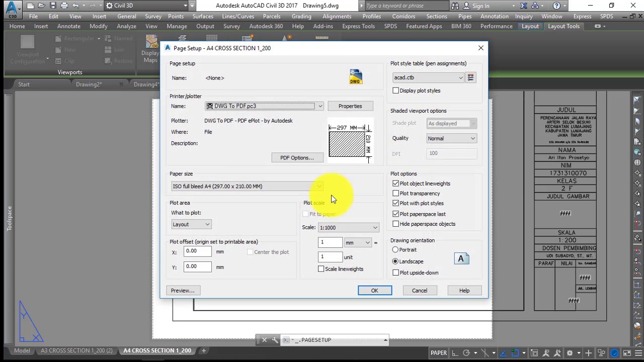Screen dimensions: 644x362
Task: Switch to the Annotate ribbon tab
Action: point(69,26)
